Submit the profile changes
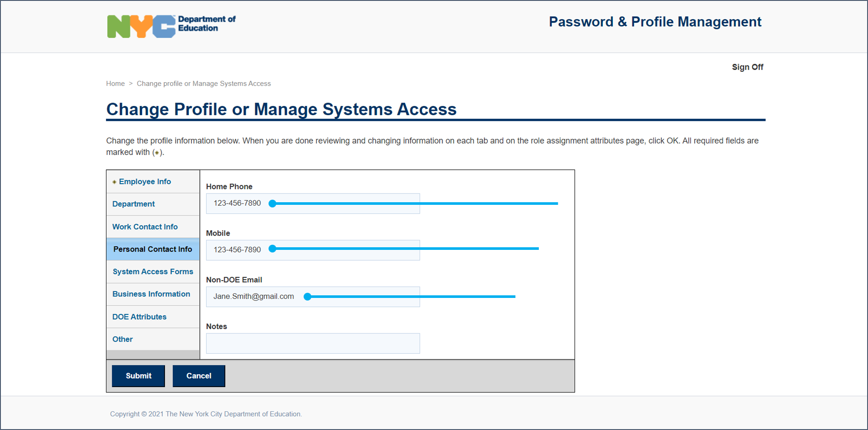Viewport: 868px width, 430px height. 138,375
